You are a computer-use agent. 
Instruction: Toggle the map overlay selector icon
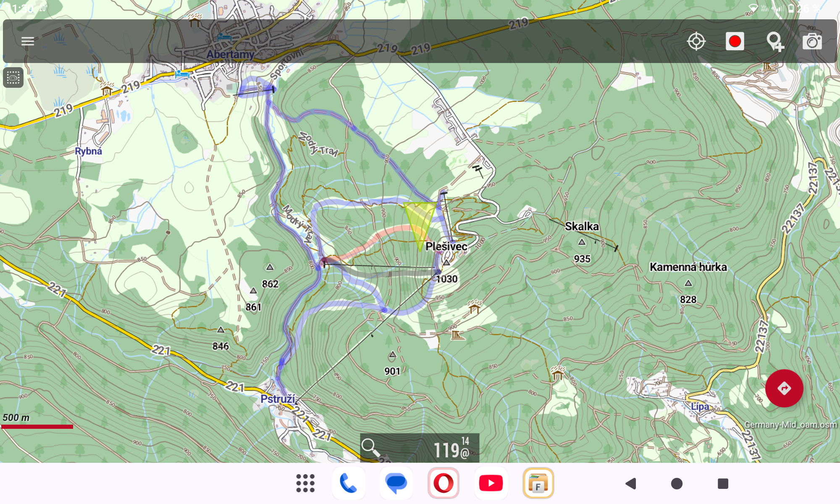13,78
